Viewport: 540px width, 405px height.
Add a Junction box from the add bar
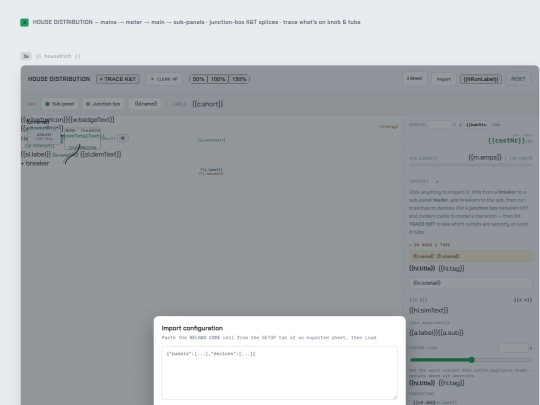pos(103,104)
